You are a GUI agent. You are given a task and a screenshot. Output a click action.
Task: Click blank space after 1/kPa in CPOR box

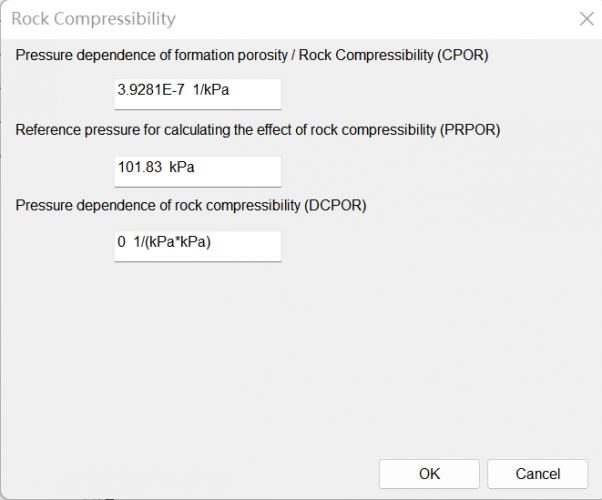pyautogui.click(x=260, y=93)
